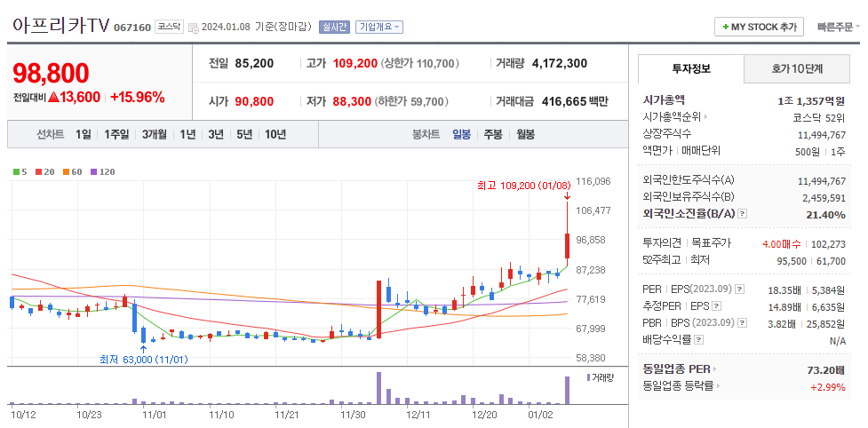Select the 1일 line chart period
The width and height of the screenshot is (868, 428).
pyautogui.click(x=84, y=134)
